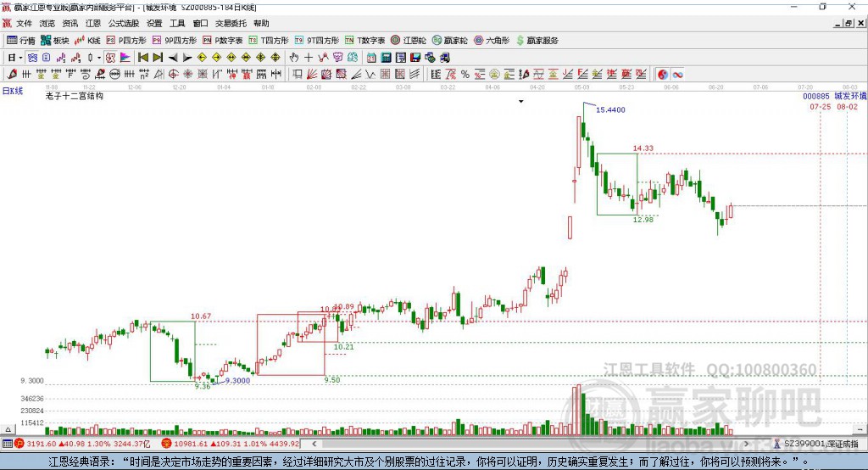868x470 pixels.
Task: Expand the candlestick style dropdown arrow
Action: pyautogui.click(x=99, y=58)
